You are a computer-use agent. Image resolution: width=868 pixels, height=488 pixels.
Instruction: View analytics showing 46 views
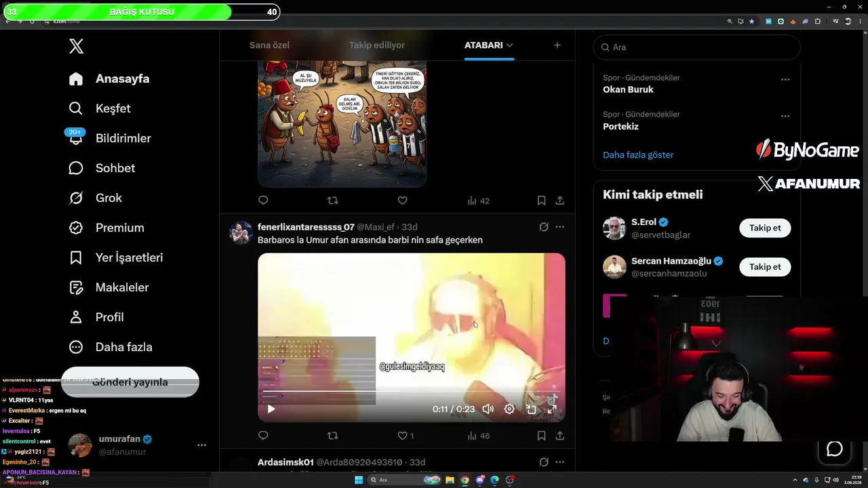coord(478,436)
